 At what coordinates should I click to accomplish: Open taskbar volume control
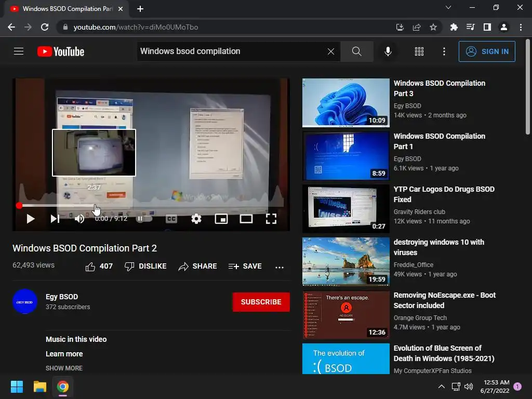(x=469, y=387)
